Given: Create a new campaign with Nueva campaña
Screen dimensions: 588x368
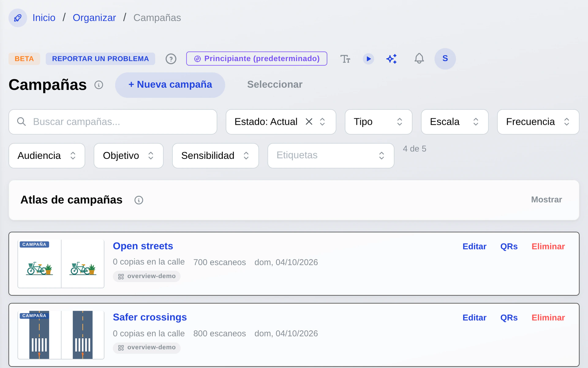Looking at the screenshot, I should (170, 85).
